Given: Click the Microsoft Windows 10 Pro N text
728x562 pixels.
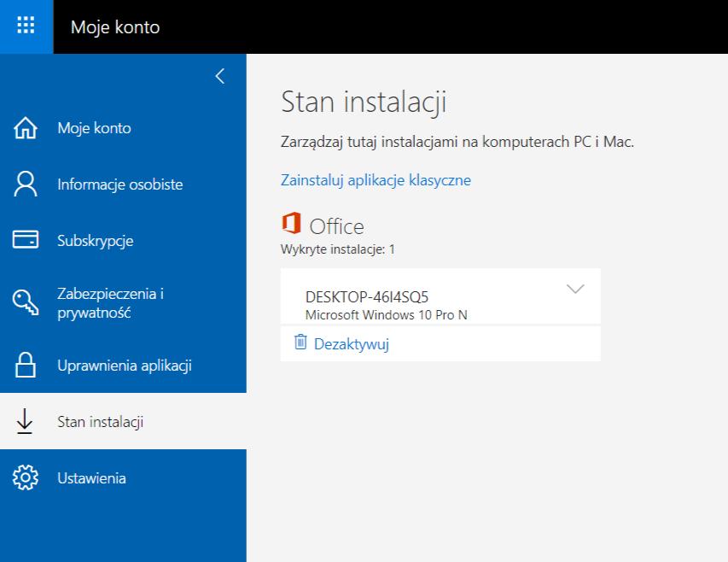Looking at the screenshot, I should pos(387,315).
